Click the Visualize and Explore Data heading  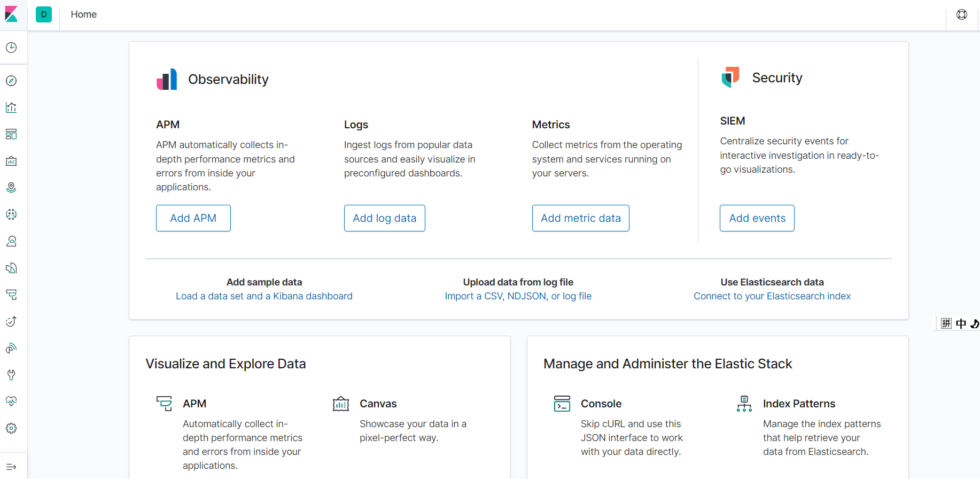(x=225, y=364)
